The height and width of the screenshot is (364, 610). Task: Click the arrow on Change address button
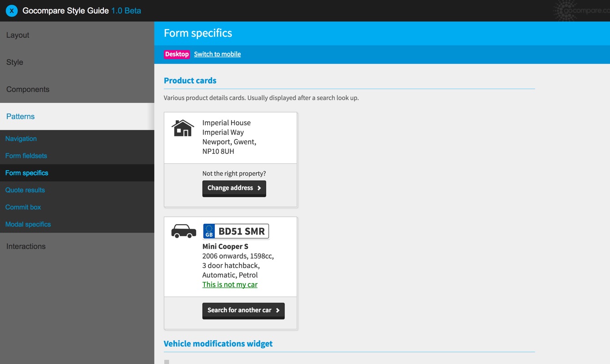click(x=259, y=188)
